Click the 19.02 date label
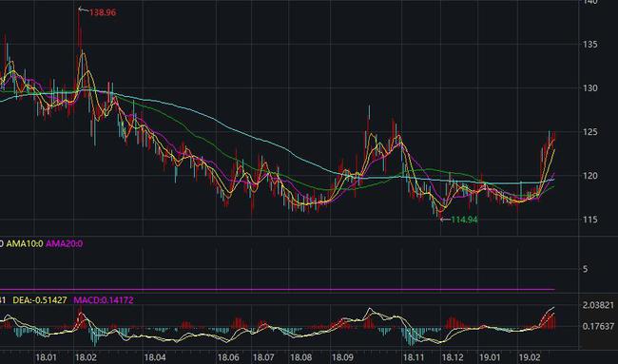 (x=530, y=357)
